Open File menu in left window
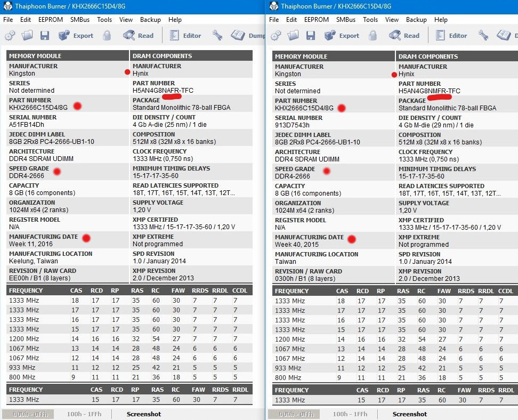 [8, 20]
